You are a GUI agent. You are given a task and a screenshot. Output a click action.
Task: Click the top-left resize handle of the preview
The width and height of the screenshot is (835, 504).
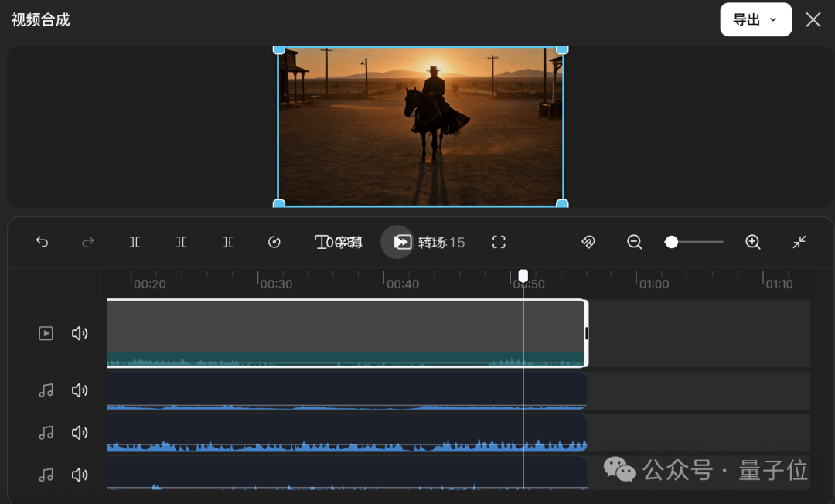click(x=278, y=49)
